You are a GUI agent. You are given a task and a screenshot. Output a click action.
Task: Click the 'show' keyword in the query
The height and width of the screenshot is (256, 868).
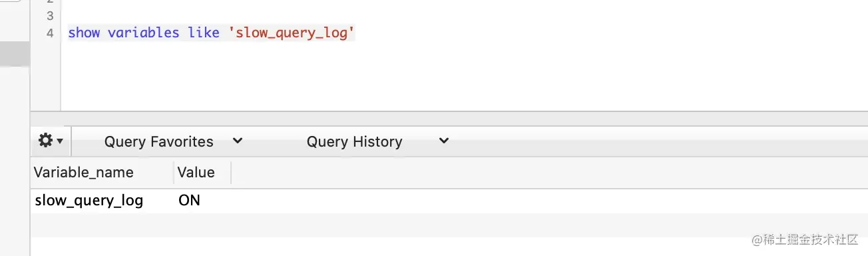click(85, 33)
